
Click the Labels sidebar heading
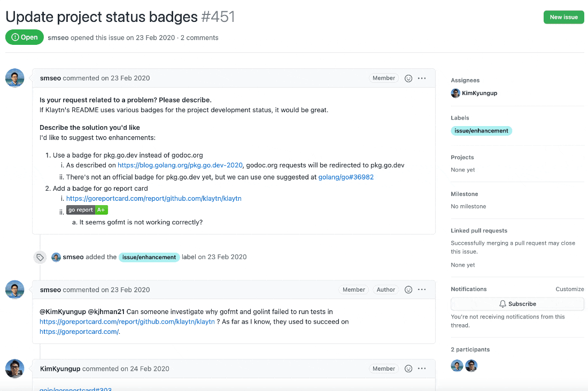(x=460, y=118)
